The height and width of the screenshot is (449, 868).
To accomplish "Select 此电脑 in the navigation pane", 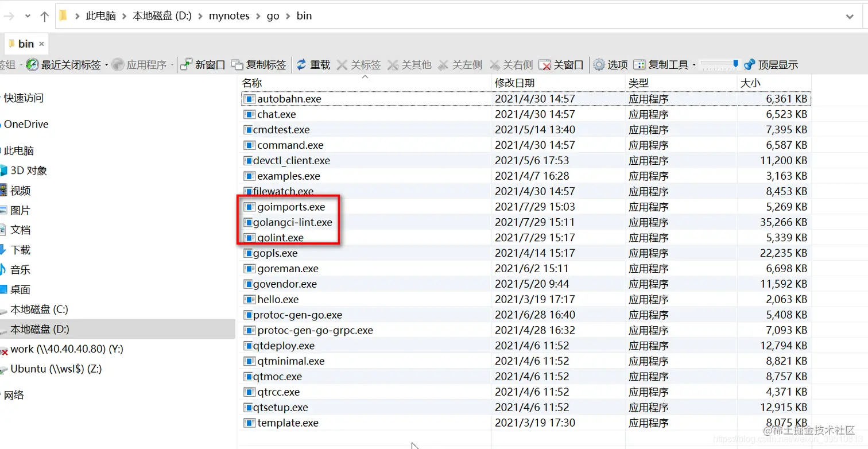I will pos(19,150).
